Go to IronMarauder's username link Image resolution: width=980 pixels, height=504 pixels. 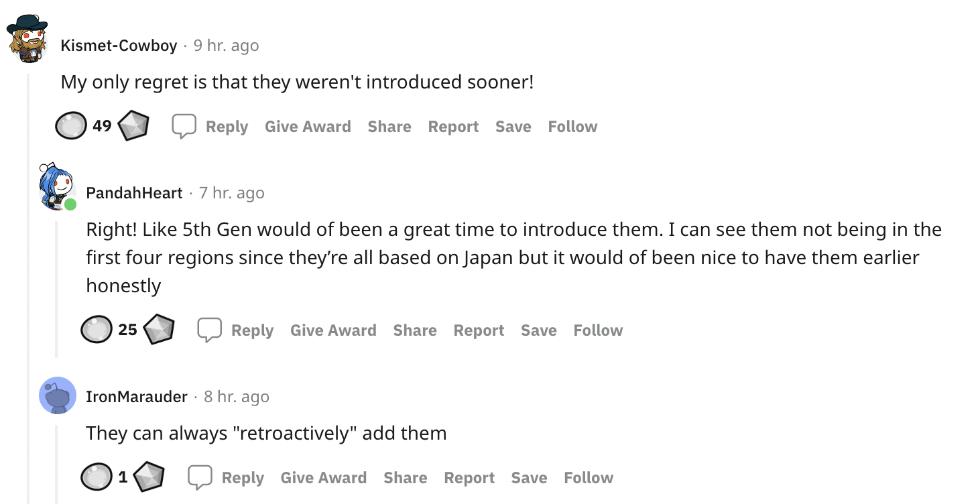137,397
